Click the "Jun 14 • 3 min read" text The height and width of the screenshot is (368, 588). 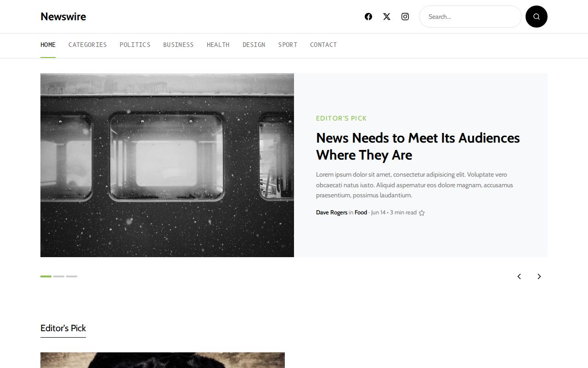click(394, 213)
